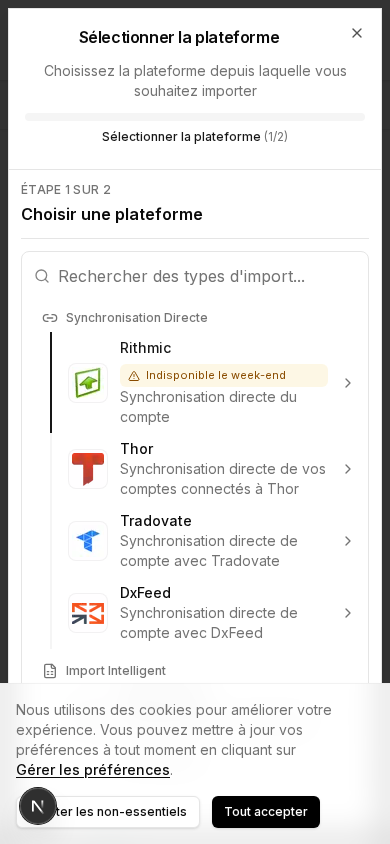Click the Choisir une plateforme heading

[112, 214]
